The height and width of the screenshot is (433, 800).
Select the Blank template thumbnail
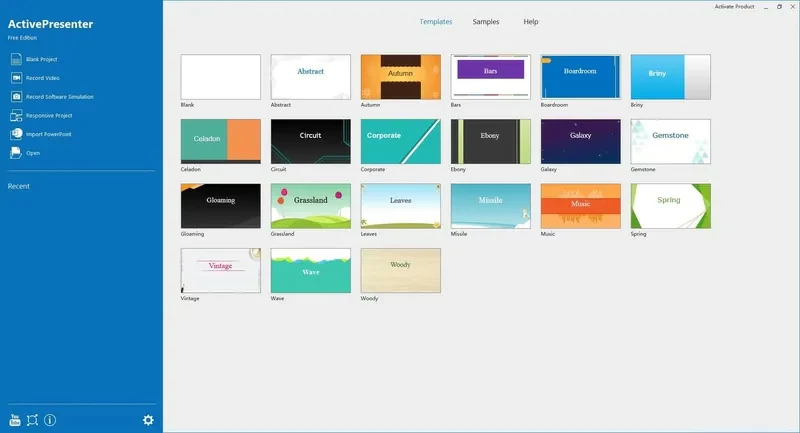coord(220,77)
